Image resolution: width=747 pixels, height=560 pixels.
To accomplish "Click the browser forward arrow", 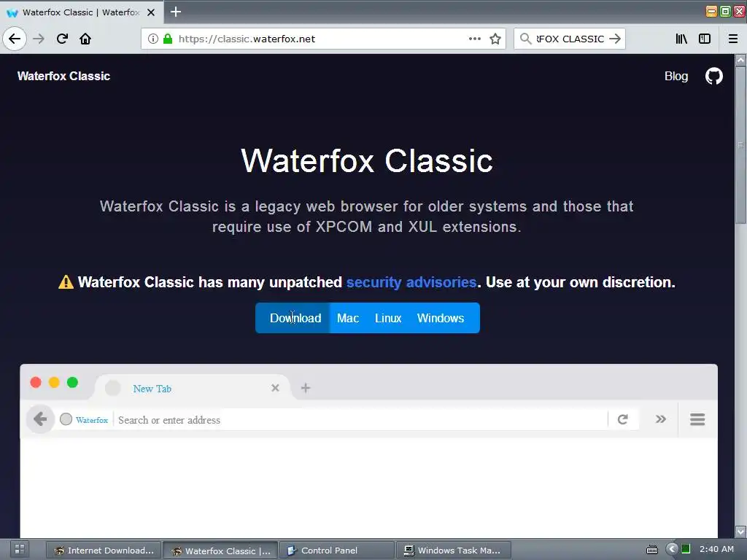I will (x=39, y=39).
